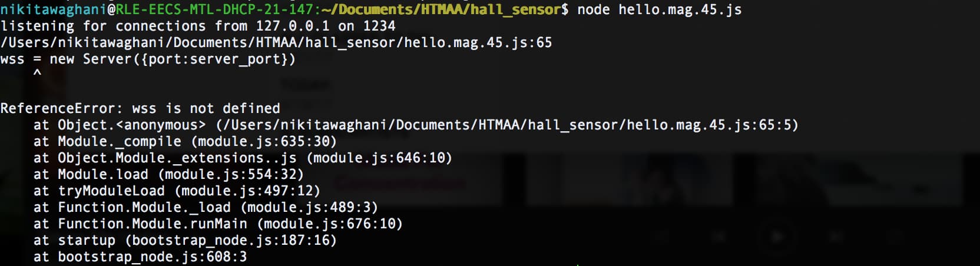The height and width of the screenshot is (266, 980).
Task: Click port number 1234 in the listening line
Action: click(379, 26)
